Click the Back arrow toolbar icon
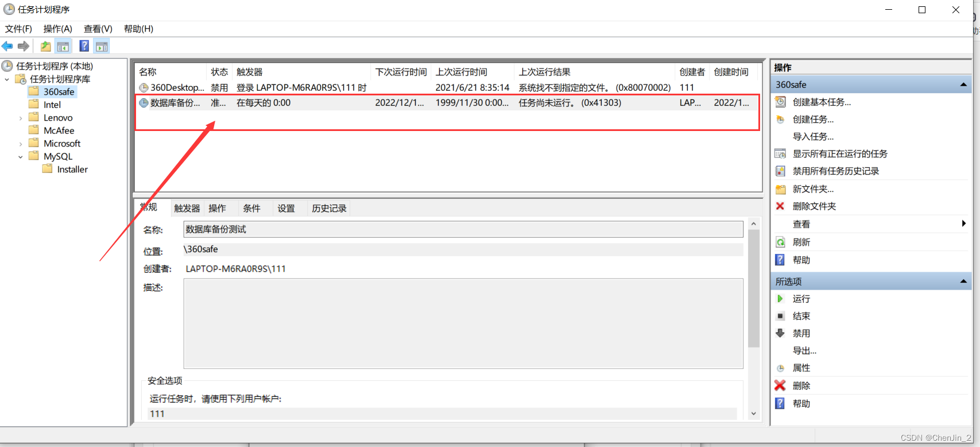This screenshot has width=980, height=447. pos(7,47)
